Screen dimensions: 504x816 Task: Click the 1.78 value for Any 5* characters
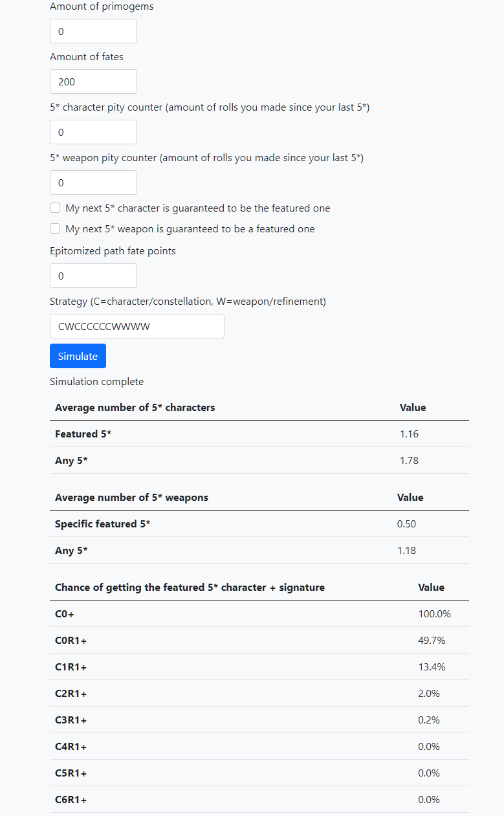click(x=409, y=461)
